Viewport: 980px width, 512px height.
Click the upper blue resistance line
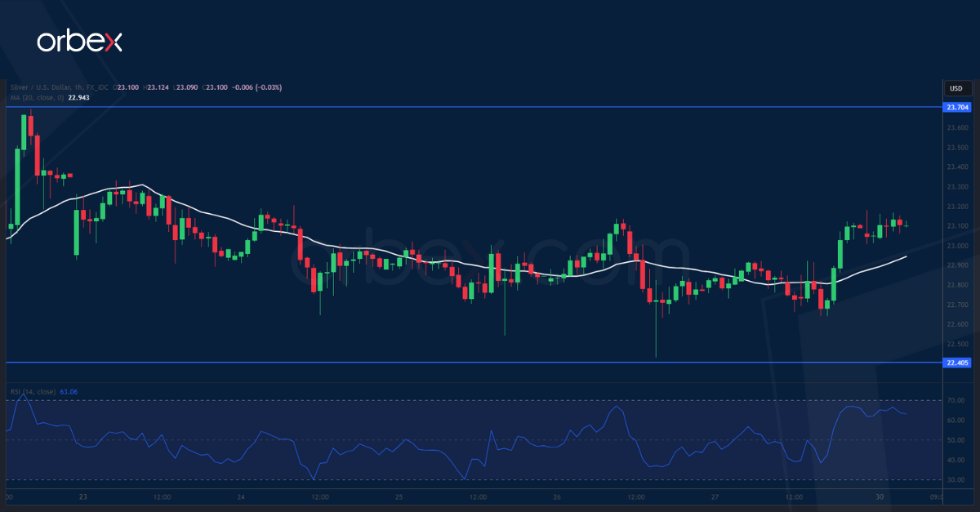point(490,107)
